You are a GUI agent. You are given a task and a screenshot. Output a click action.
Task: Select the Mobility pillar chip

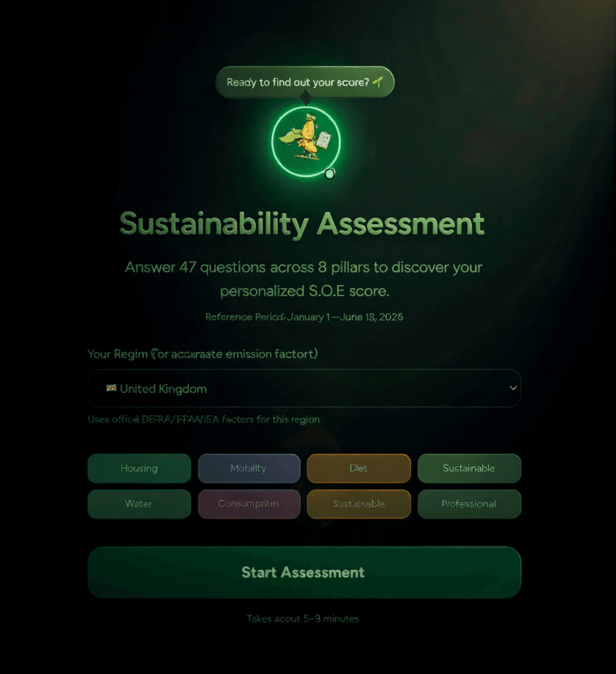249,468
